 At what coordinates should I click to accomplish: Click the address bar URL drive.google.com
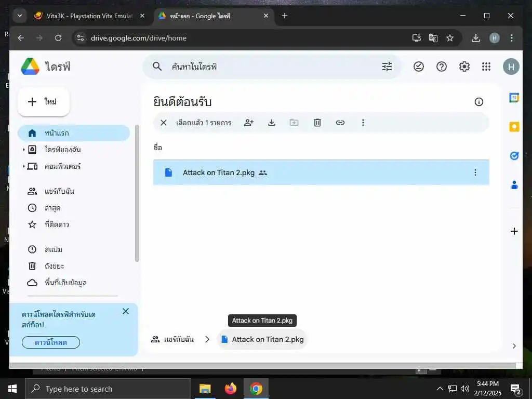coord(138,38)
